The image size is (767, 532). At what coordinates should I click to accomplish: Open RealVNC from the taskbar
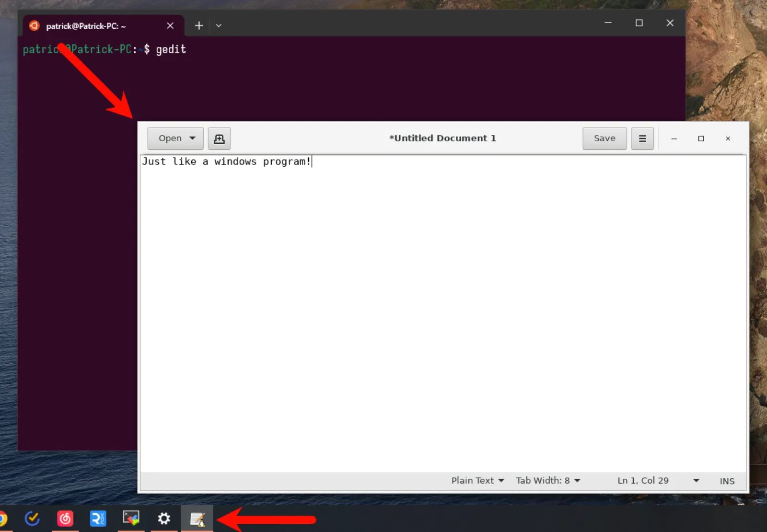click(x=98, y=518)
